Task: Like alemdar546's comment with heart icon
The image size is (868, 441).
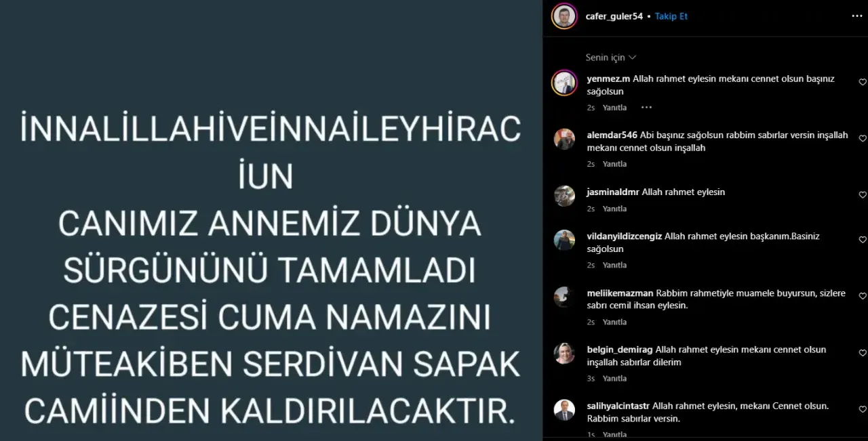Action: [863, 138]
